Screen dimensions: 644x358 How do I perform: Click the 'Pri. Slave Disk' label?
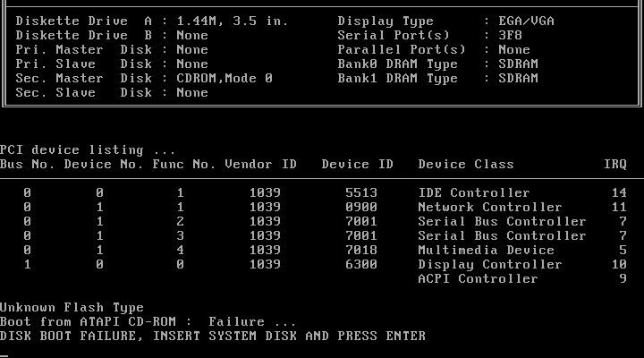84,64
